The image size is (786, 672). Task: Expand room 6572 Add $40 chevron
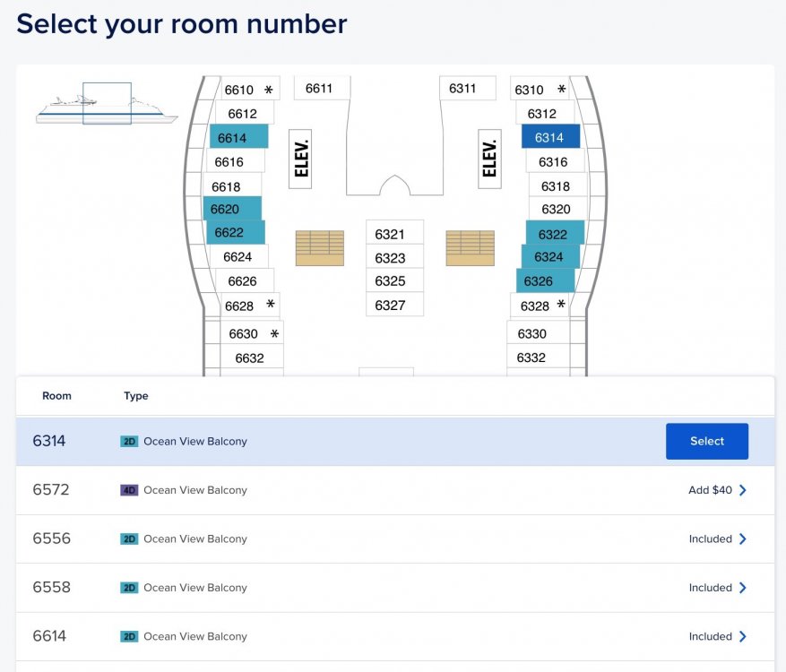tap(743, 490)
